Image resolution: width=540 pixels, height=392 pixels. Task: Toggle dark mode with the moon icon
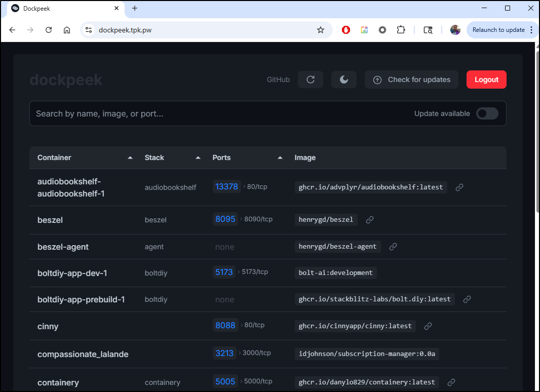pyautogui.click(x=343, y=80)
